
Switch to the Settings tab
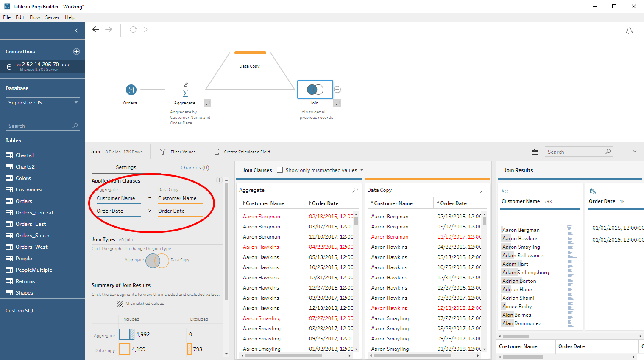pos(126,167)
